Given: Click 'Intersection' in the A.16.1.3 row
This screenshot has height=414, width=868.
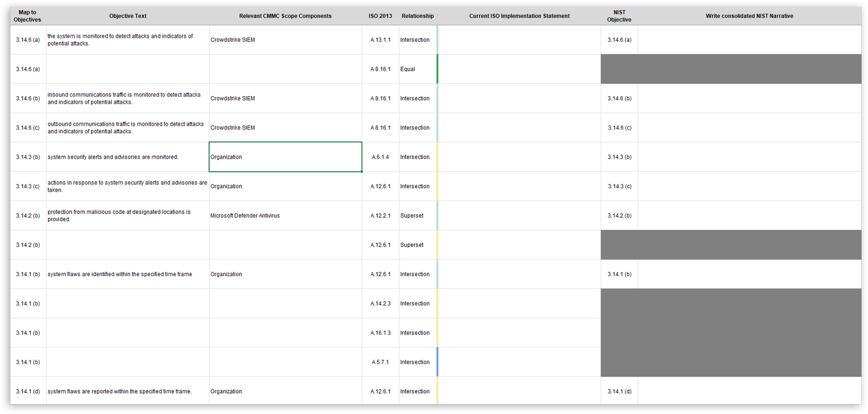Looking at the screenshot, I should pyautogui.click(x=418, y=333).
